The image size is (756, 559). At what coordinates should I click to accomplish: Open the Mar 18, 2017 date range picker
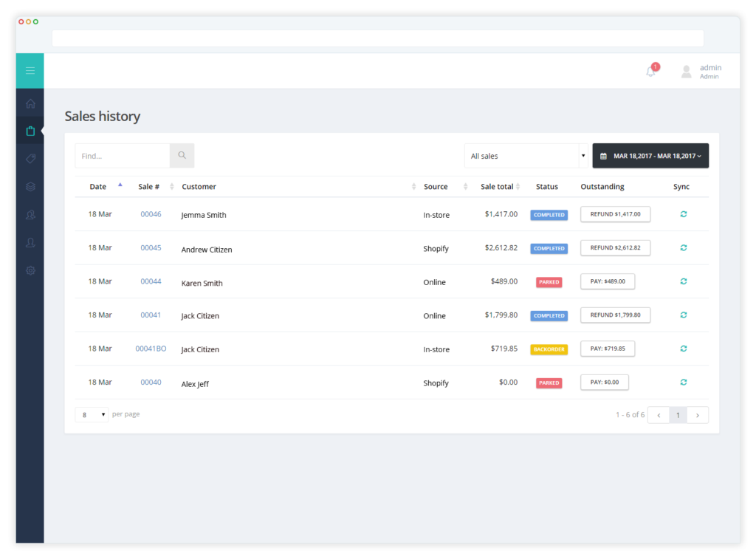point(650,156)
